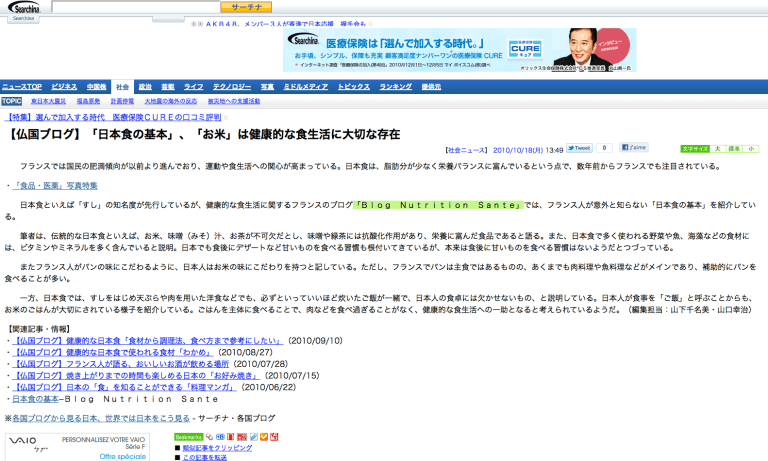This screenshot has height=461, width=768.
Task: Open related article 健康的な日本食「食材から調理法…」
Action: 147,340
